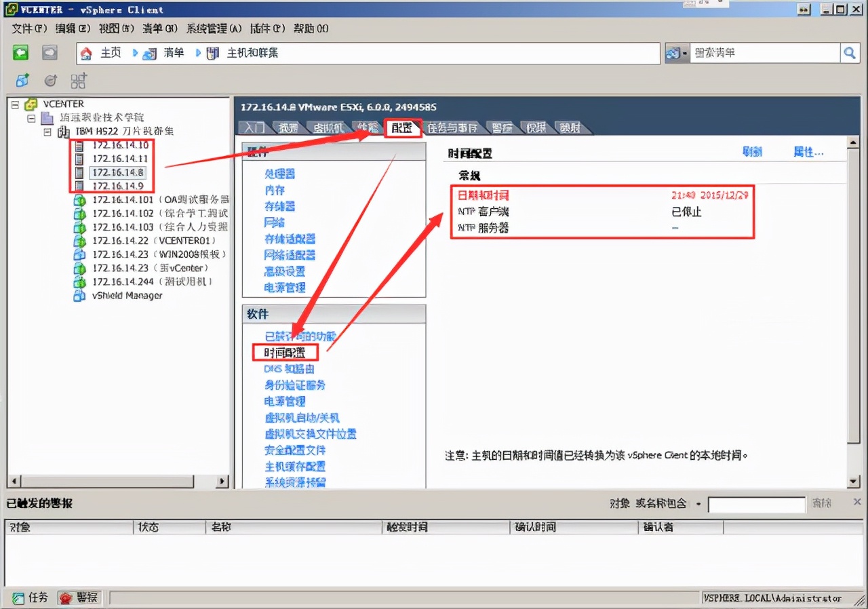This screenshot has width=868, height=609.
Task: Click the green back navigation arrow icon
Action: point(20,52)
